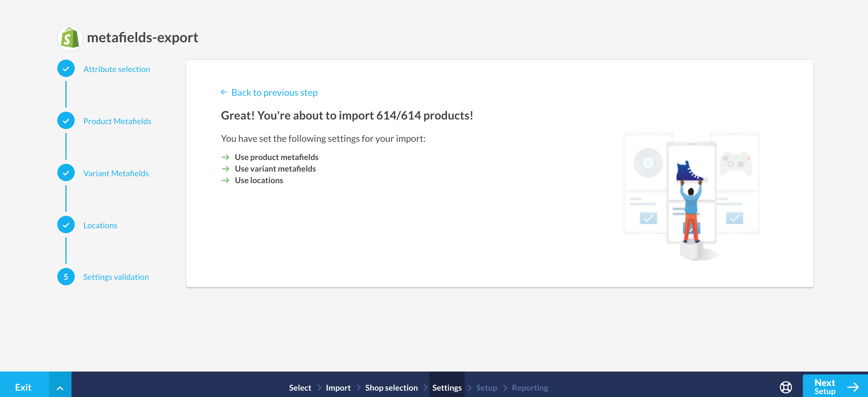Open the Settings validation step label
868x397 pixels.
click(116, 277)
